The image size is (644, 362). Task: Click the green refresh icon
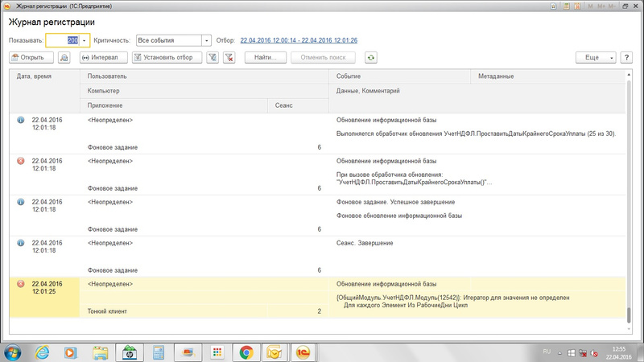coord(370,58)
